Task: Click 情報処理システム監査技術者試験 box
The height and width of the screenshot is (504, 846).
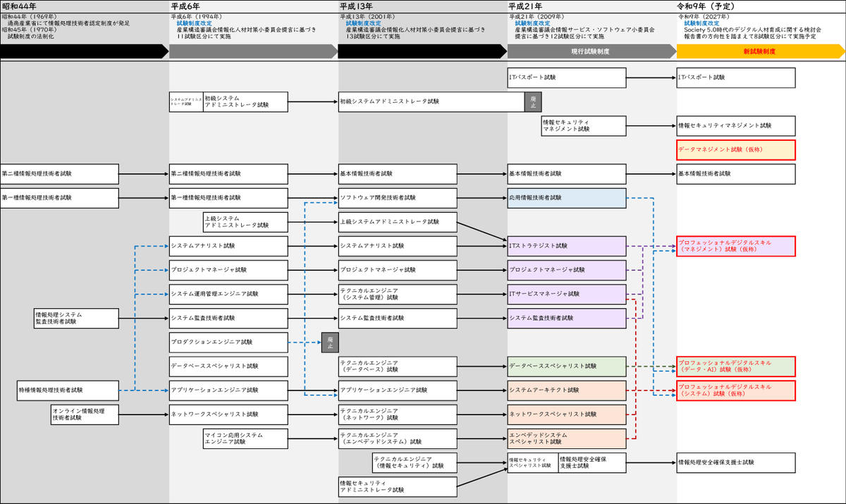Action: coord(77,318)
